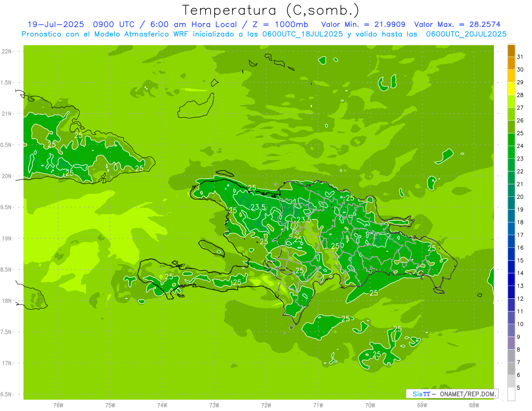This screenshot has height=411, width=532.
Task: Click the color bar label "27"
Action: click(520, 108)
